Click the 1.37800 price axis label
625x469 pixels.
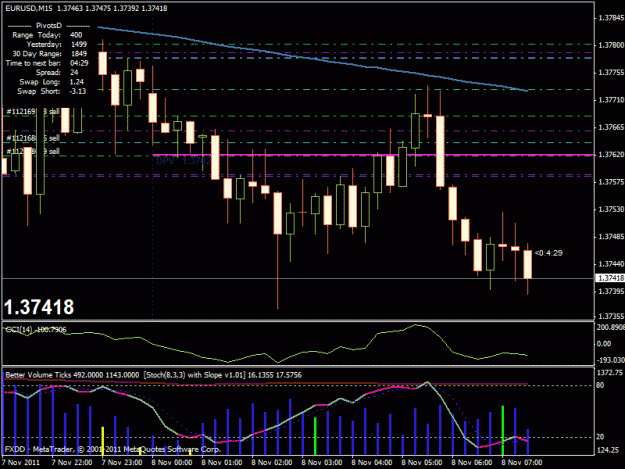point(611,45)
